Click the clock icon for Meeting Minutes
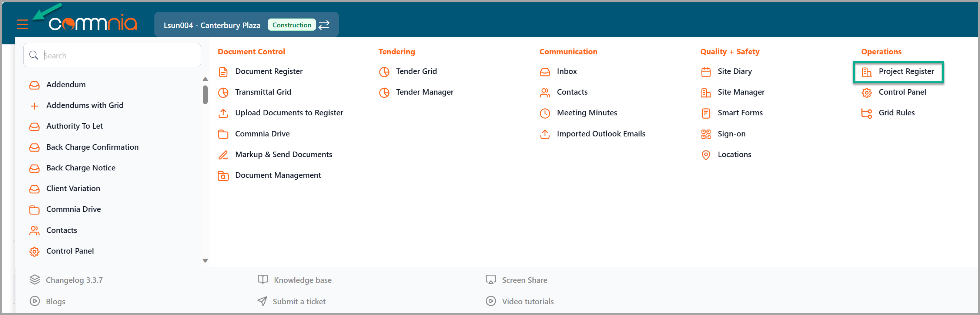This screenshot has width=980, height=315. pyautogui.click(x=545, y=113)
